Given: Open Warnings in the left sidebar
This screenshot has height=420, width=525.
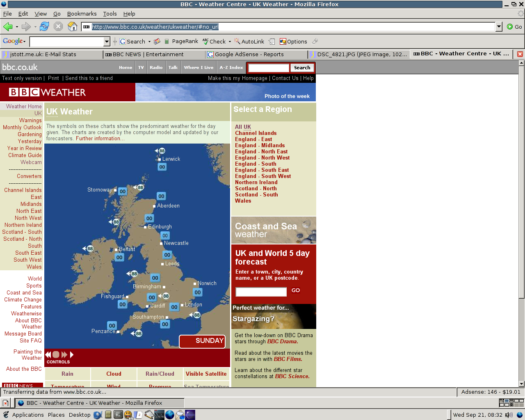Looking at the screenshot, I should [30, 120].
